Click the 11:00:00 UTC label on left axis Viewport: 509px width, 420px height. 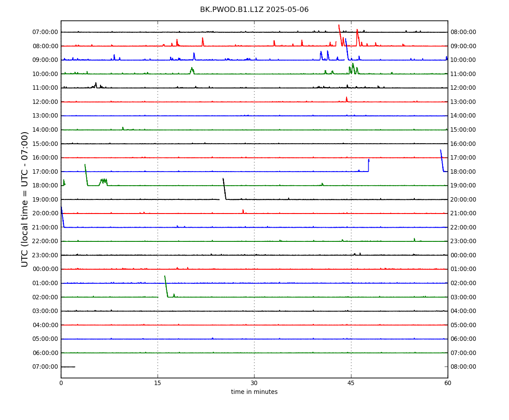click(x=45, y=88)
